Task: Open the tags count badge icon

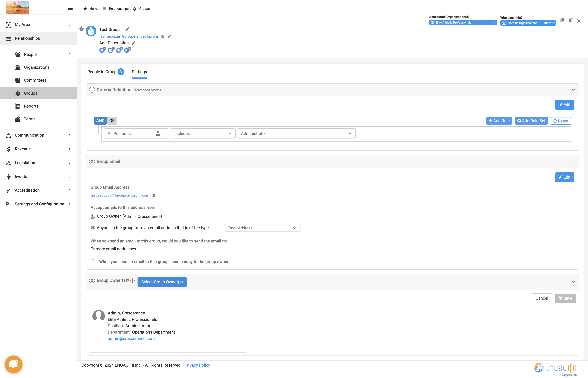Action: pos(119,50)
